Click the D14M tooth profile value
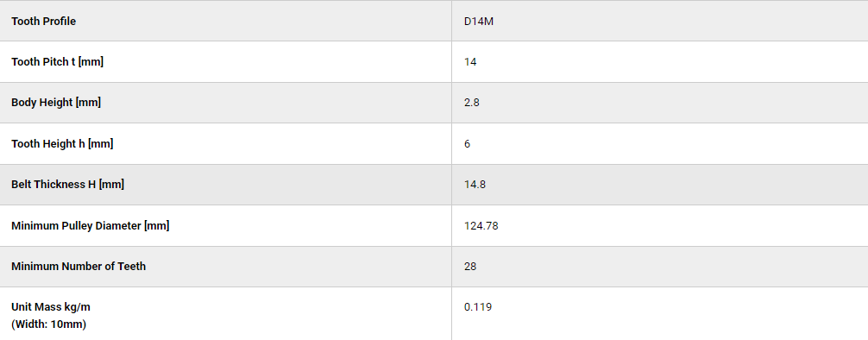This screenshot has width=868, height=340. (x=479, y=22)
